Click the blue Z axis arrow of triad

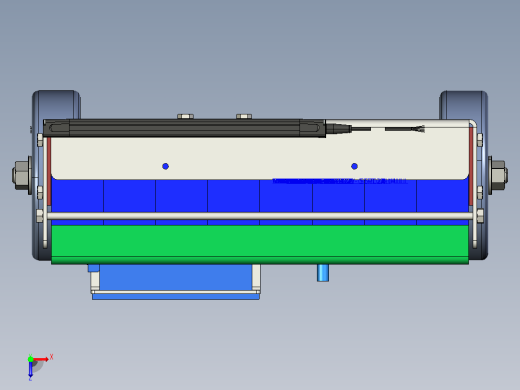point(30,369)
